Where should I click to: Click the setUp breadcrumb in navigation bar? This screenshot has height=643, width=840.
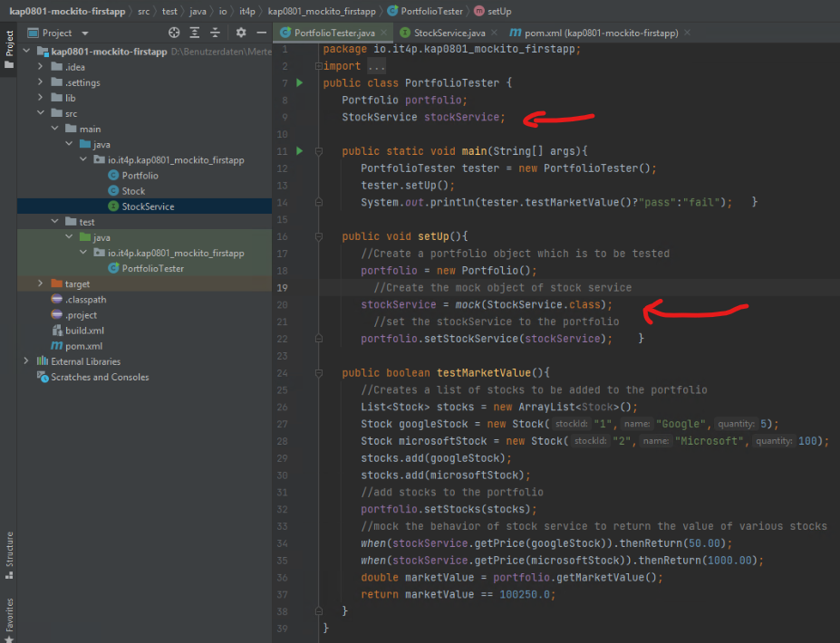pos(498,11)
